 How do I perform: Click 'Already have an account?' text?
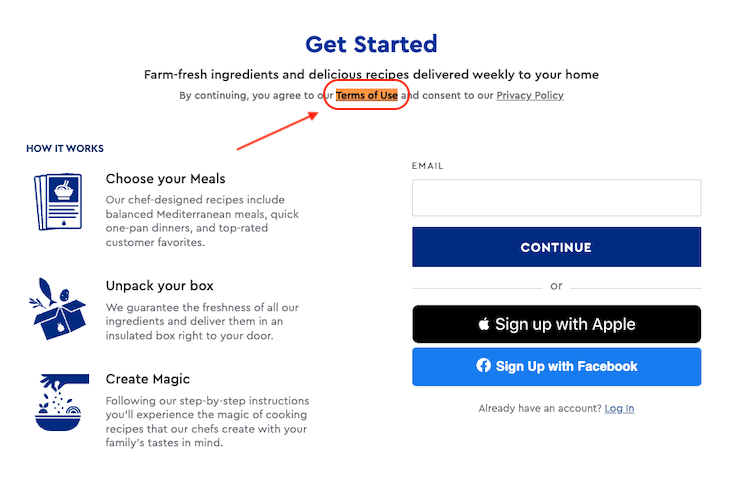click(x=540, y=408)
